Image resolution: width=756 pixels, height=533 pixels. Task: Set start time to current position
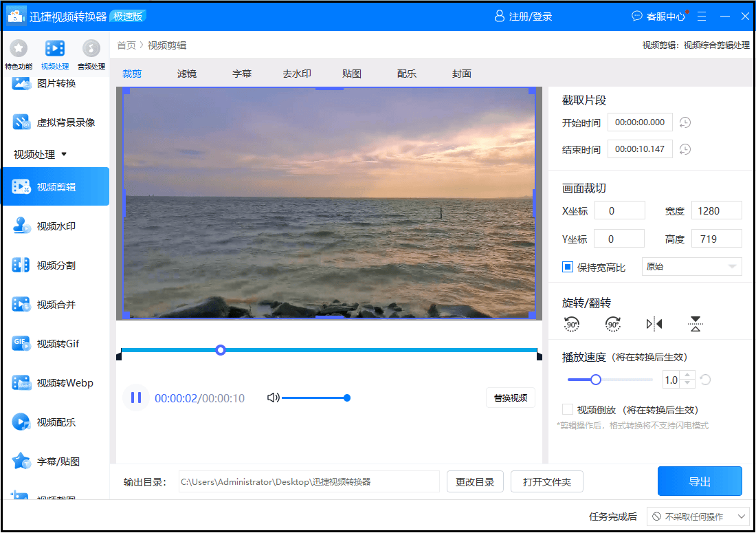point(685,122)
